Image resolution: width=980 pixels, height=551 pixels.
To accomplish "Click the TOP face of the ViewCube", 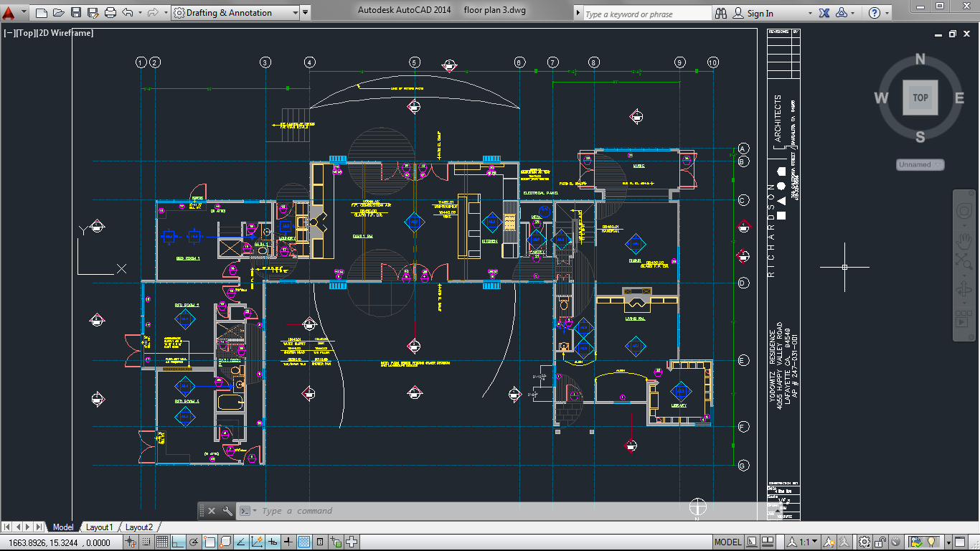I will (920, 98).
